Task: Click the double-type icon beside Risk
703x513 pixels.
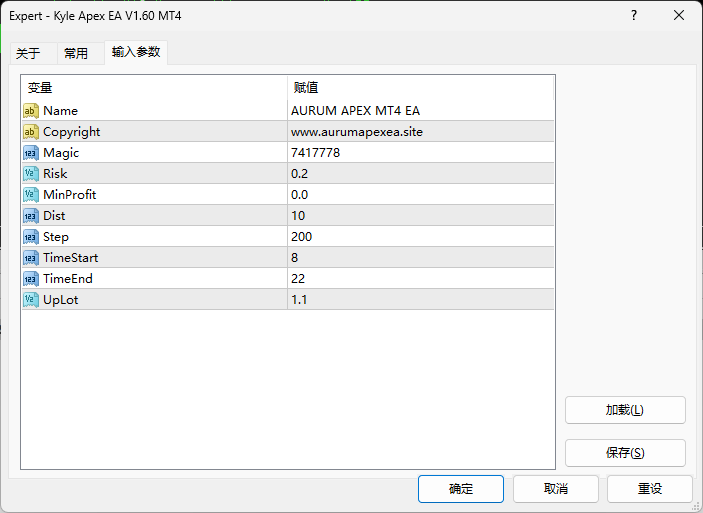Action: click(x=31, y=174)
